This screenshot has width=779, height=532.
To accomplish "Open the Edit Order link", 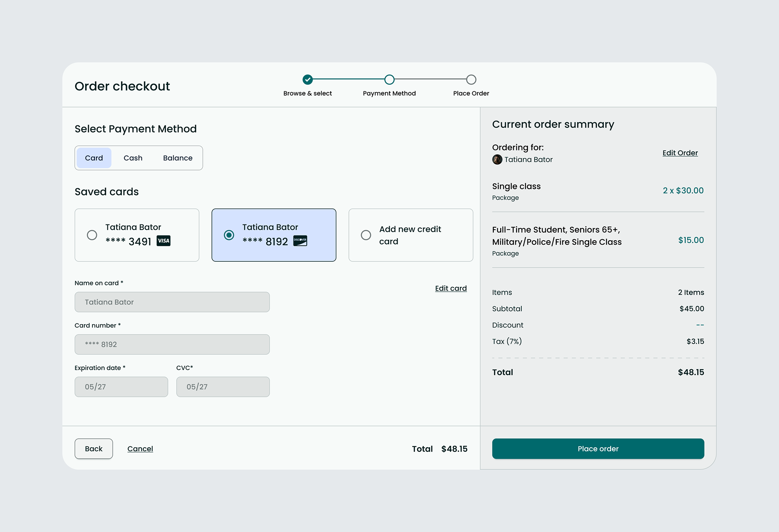I will [x=680, y=153].
